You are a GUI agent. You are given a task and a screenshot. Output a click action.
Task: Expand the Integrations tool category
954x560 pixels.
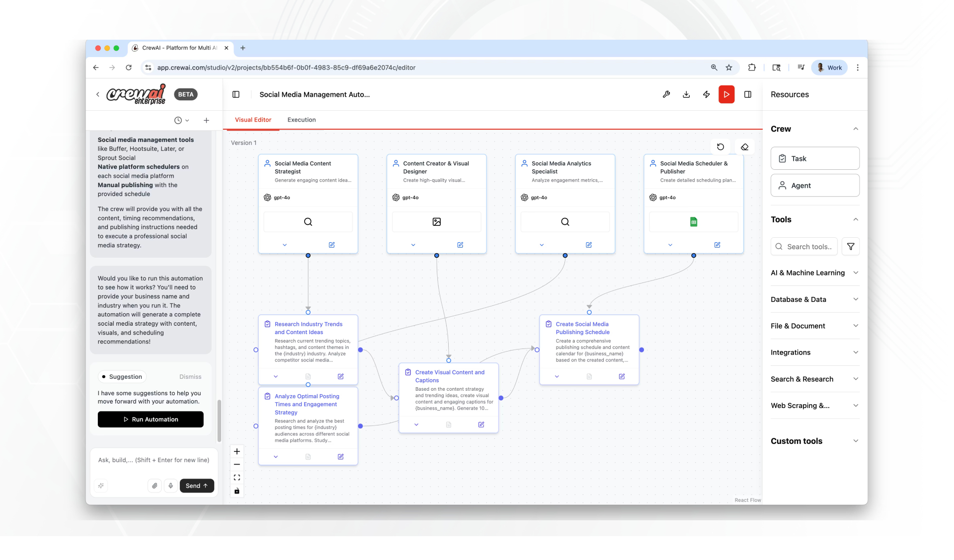click(815, 352)
